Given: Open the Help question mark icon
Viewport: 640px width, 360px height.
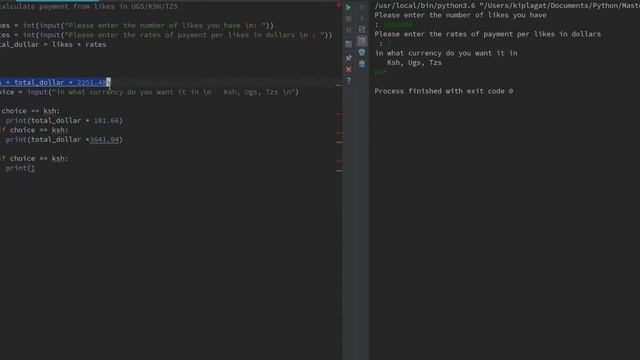Looking at the screenshot, I should coord(349,81).
